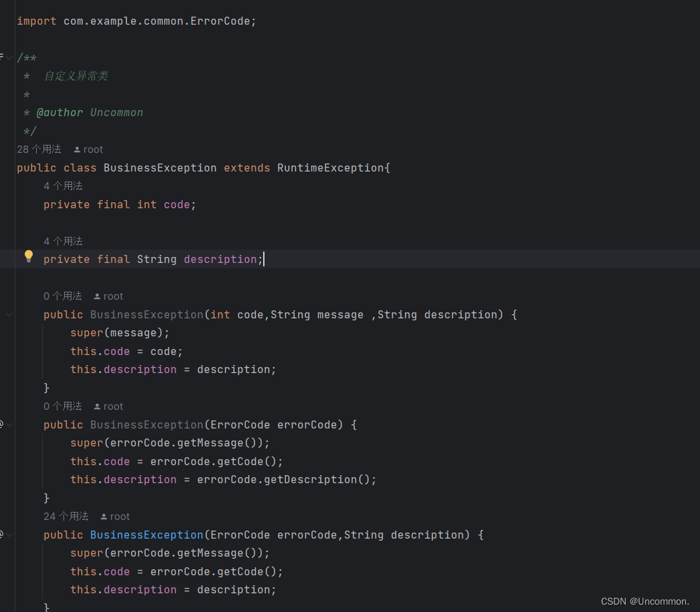The width and height of the screenshot is (700, 612).
Task: Select "ErrorCode" in the import statement
Action: 220,21
